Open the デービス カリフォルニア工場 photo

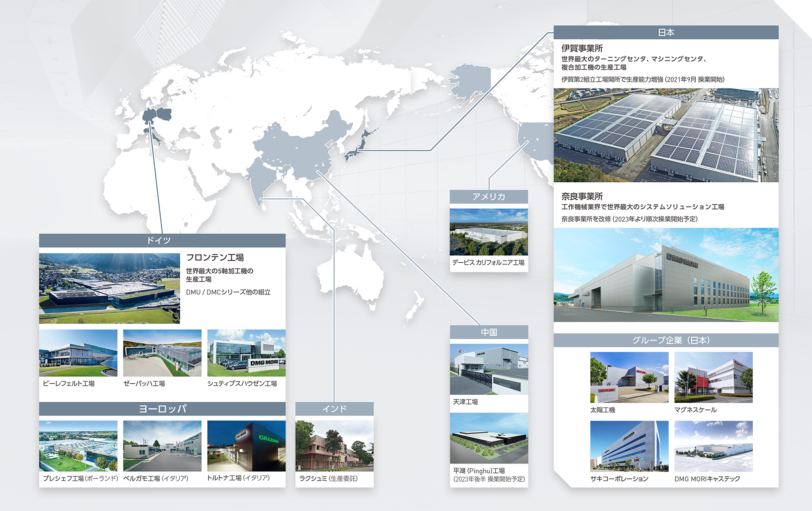pyautogui.click(x=489, y=232)
